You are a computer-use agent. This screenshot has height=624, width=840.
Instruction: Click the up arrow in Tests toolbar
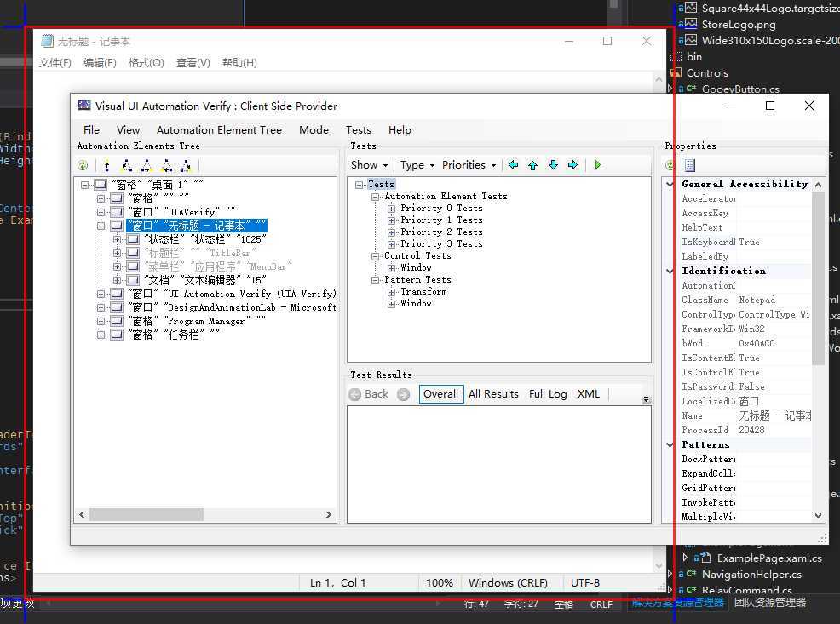pyautogui.click(x=533, y=165)
